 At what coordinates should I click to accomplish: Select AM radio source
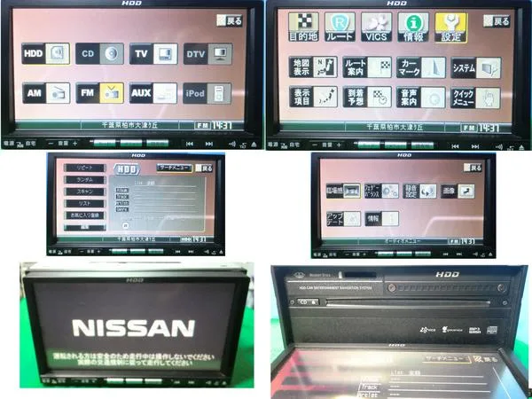(x=46, y=93)
